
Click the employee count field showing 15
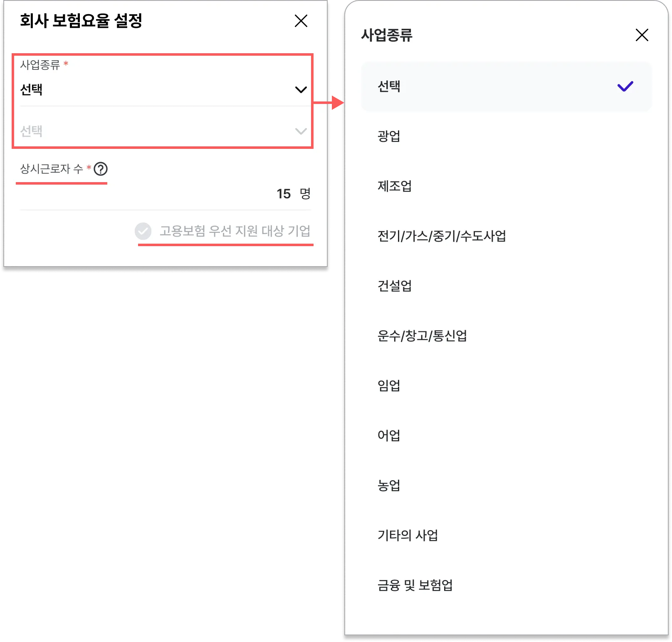tap(165, 194)
